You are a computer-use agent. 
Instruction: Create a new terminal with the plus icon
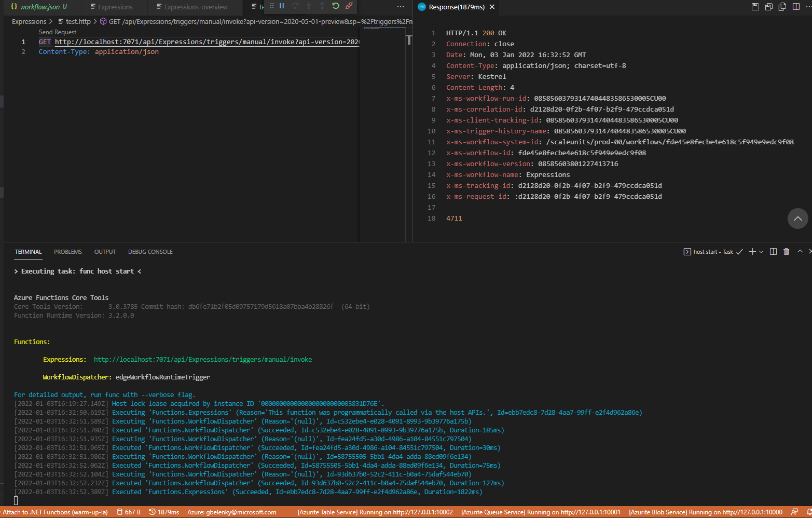click(x=752, y=252)
